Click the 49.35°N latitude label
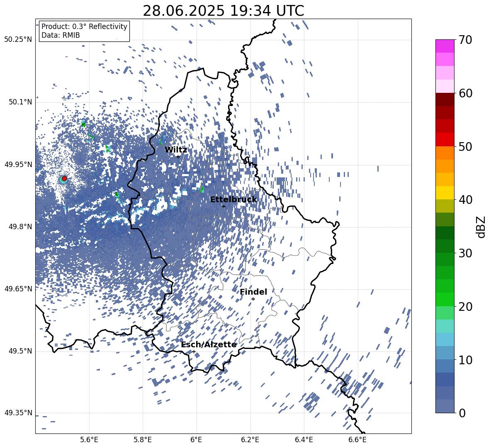 click(x=18, y=413)
